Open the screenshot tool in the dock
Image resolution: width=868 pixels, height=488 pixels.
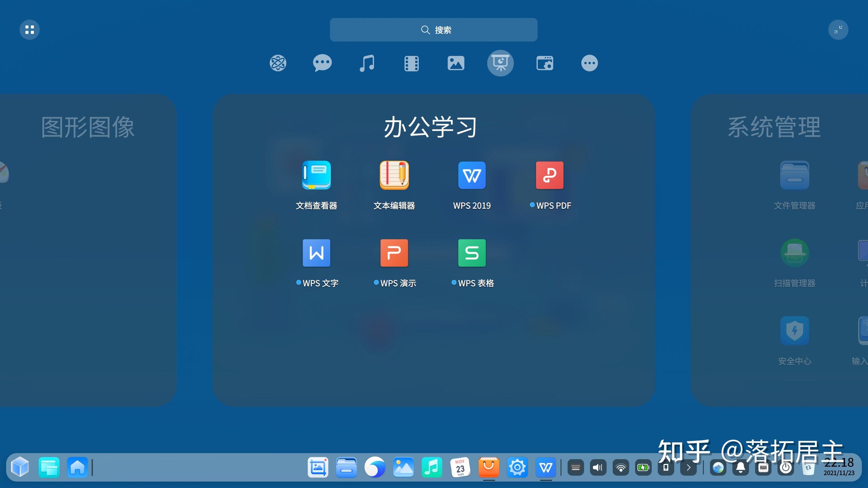[318, 467]
